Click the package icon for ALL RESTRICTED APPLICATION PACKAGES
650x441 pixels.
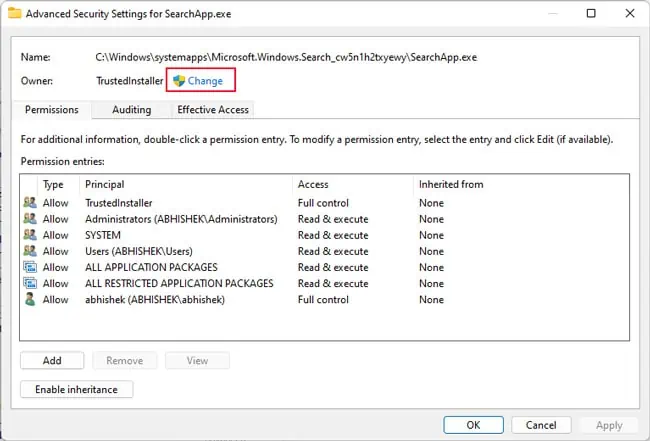[30, 284]
